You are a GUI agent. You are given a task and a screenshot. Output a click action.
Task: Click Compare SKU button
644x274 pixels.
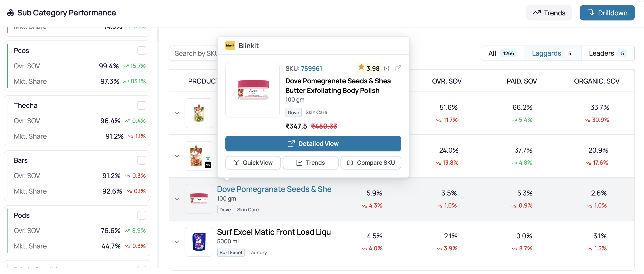point(371,163)
